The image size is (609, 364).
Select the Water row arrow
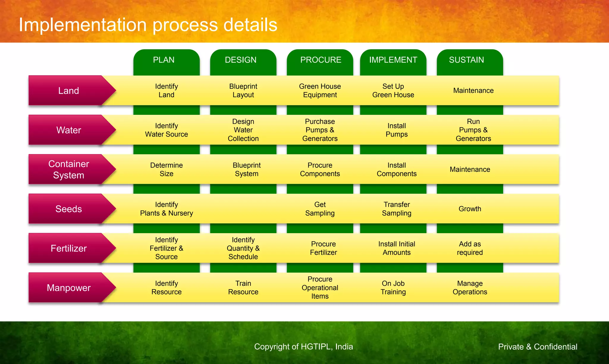69,130
